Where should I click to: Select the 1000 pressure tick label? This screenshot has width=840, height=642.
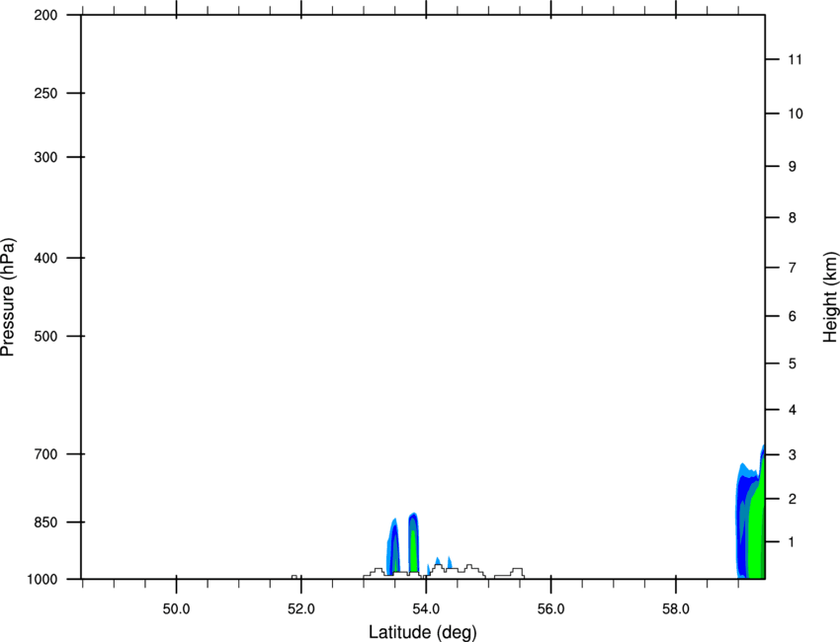42,580
